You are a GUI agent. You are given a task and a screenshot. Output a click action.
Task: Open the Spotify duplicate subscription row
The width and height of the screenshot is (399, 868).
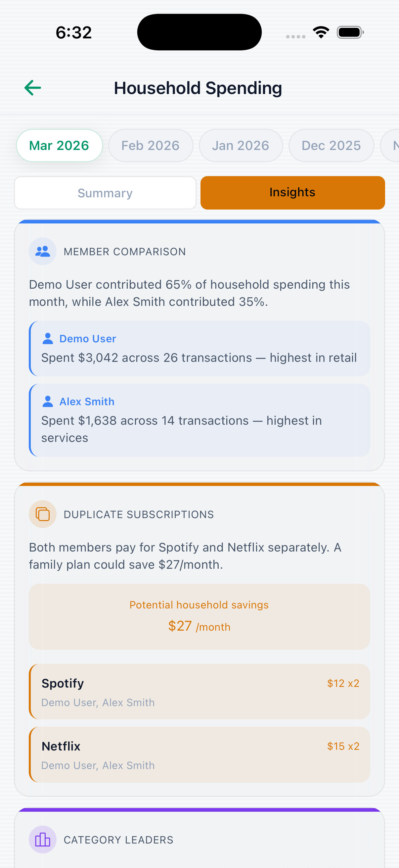click(199, 692)
